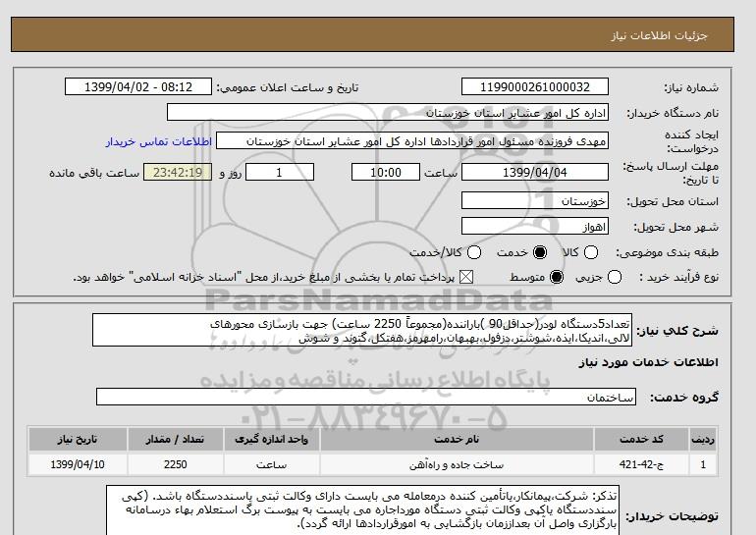Click the تعداد / مقدار column header
Viewport: 756px width, 535px height.
[x=175, y=439]
